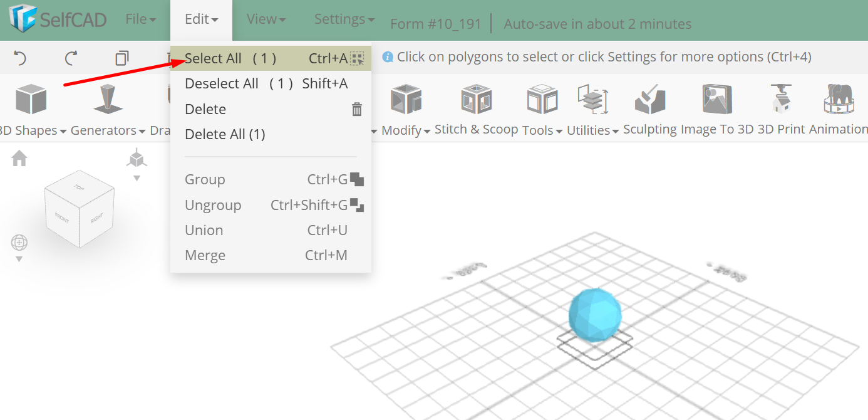The image size is (868, 420).
Task: Expand the Utilities dropdown arrow
Action: (x=616, y=131)
